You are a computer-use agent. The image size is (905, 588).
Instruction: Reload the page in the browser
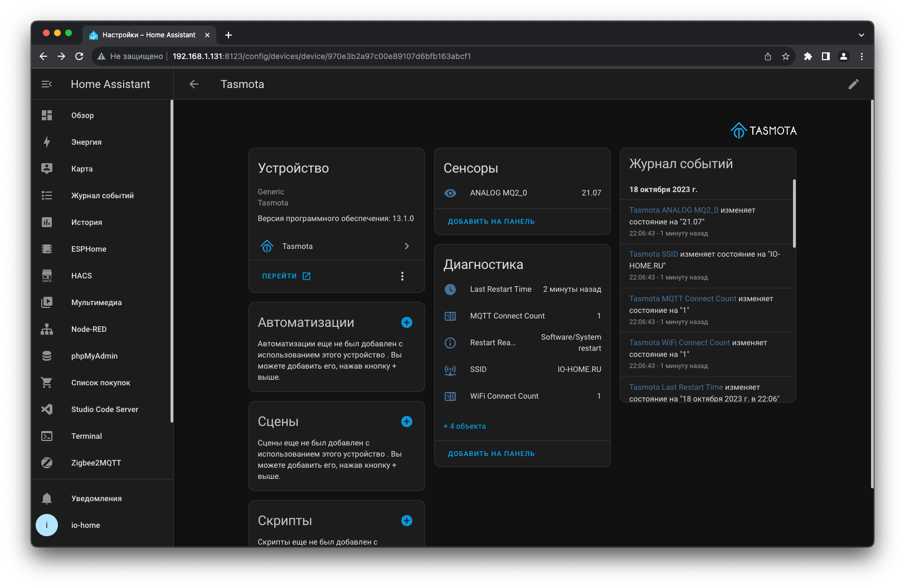[79, 56]
